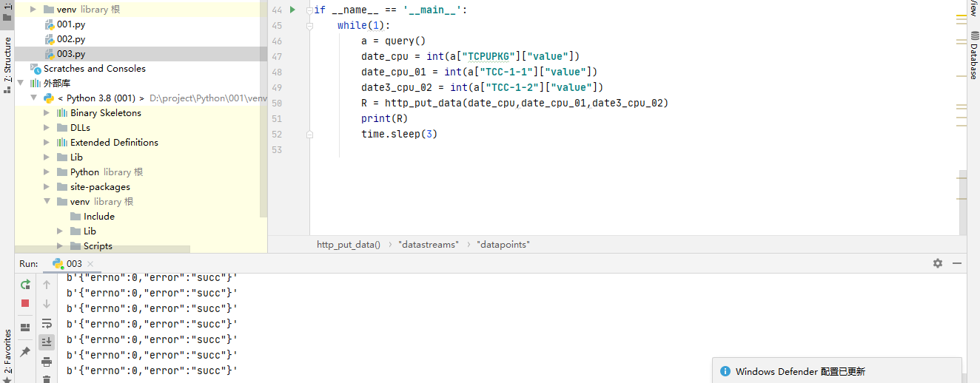The image size is (980, 383).
Task: Click http_put_data() breadcrumb
Action: tap(348, 244)
